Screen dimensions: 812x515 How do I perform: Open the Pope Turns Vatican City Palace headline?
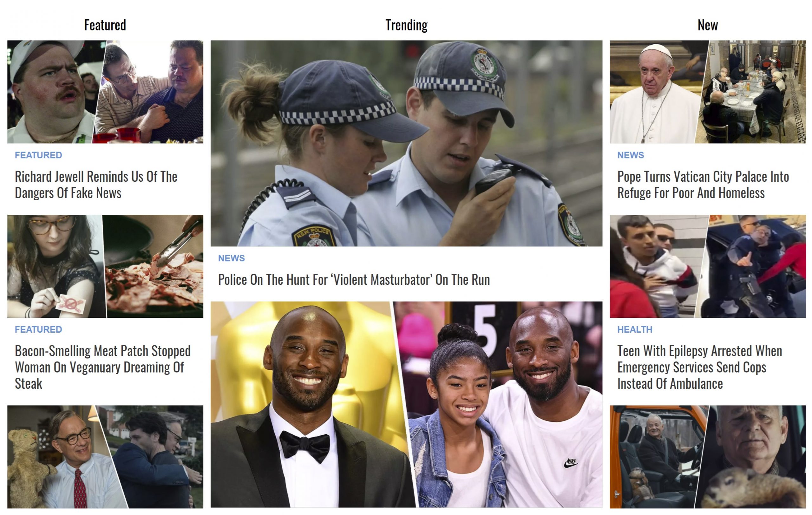[x=703, y=185]
